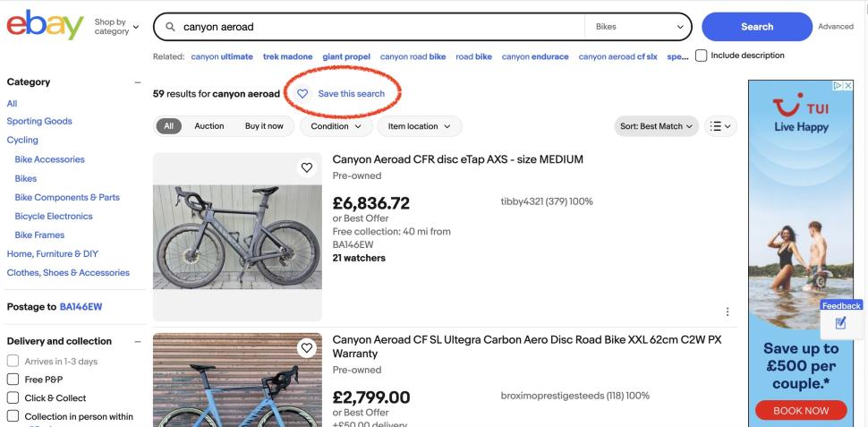868x427 pixels.
Task: Open the list view options dropdown
Action: click(720, 126)
